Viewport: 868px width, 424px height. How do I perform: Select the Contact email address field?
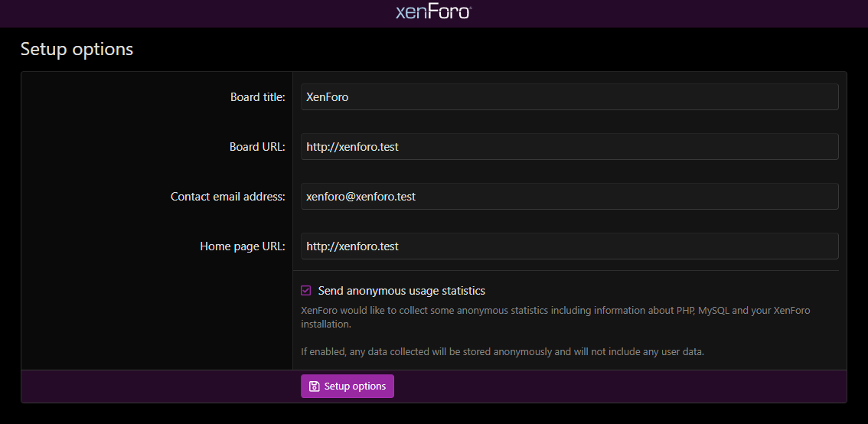pos(569,197)
